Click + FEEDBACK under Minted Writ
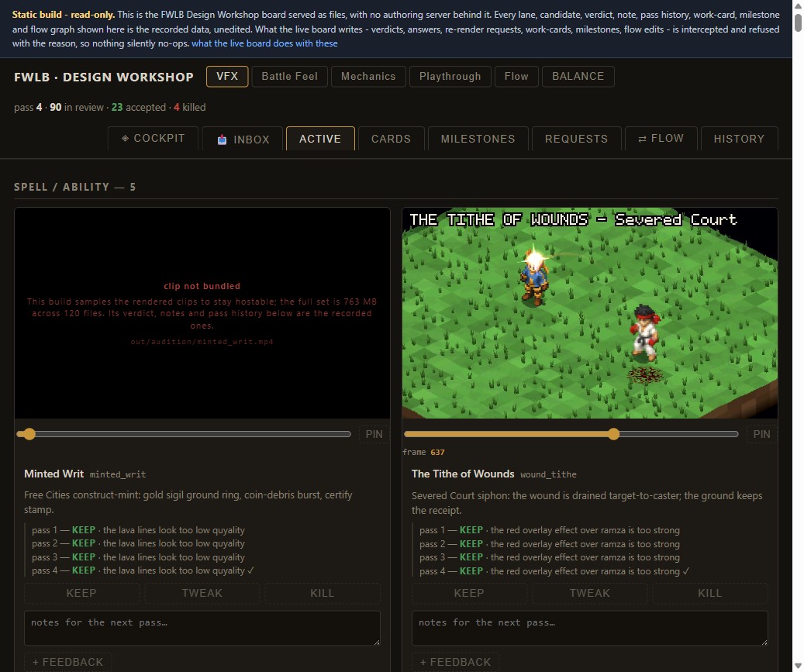 (67, 662)
